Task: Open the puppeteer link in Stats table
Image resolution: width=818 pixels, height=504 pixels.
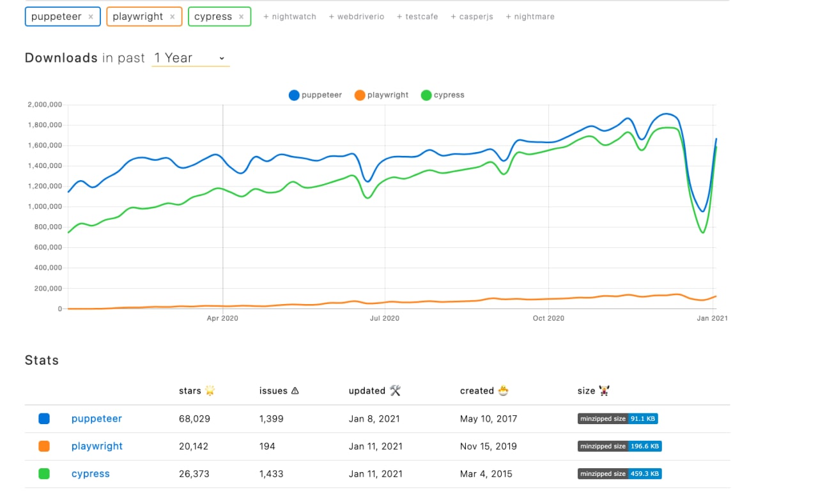Action: pyautogui.click(x=96, y=419)
